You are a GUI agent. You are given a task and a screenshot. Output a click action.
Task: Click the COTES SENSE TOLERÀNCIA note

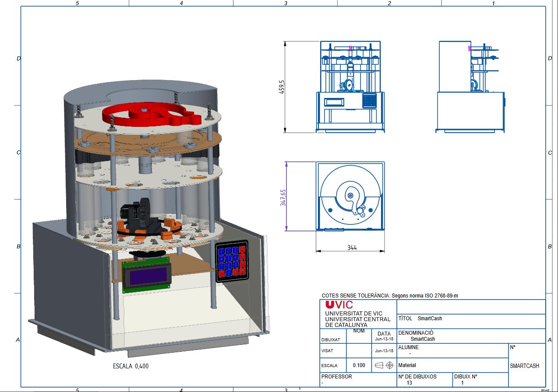click(x=390, y=296)
